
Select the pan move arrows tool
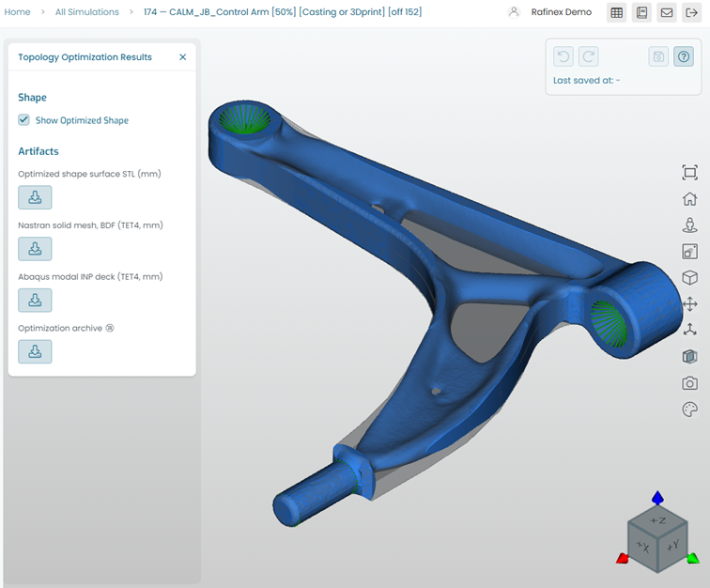pyautogui.click(x=689, y=304)
